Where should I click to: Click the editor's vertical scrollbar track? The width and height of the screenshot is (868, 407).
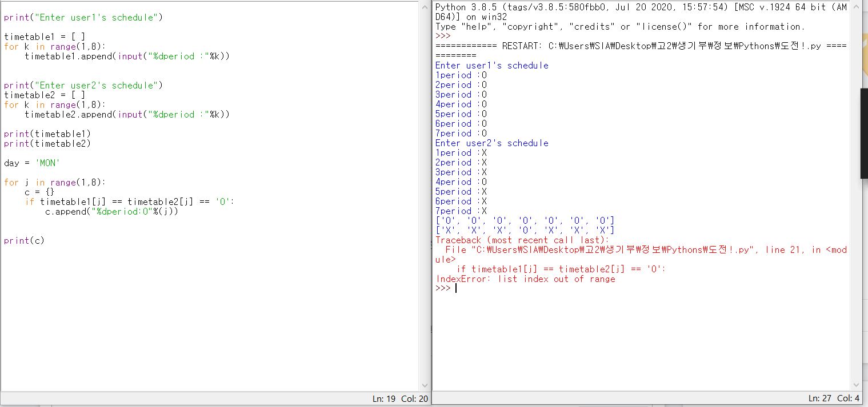[425, 228]
